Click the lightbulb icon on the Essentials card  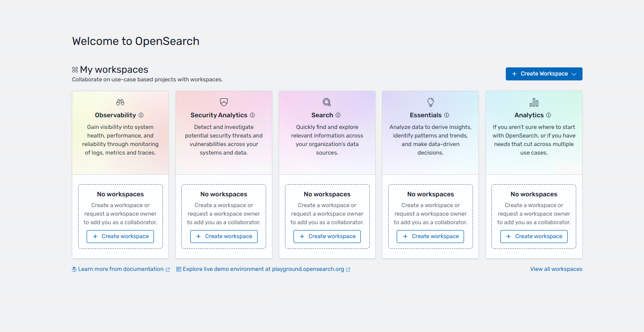click(430, 102)
